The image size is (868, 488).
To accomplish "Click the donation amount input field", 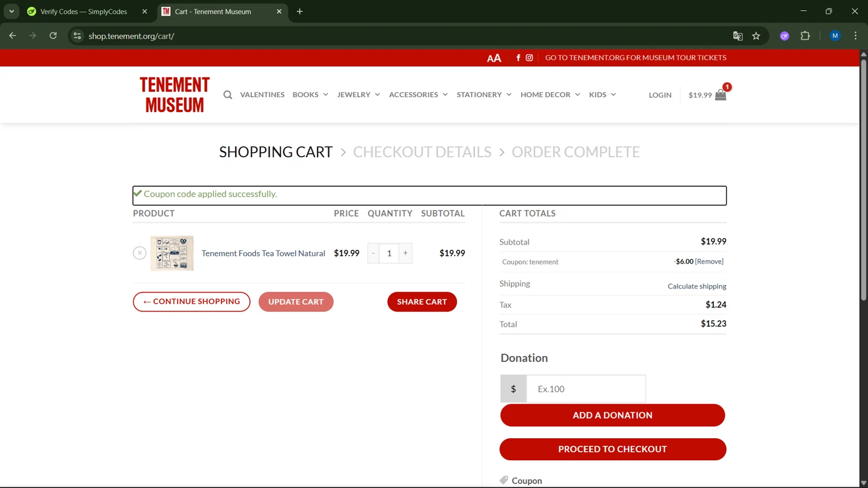I will (586, 389).
